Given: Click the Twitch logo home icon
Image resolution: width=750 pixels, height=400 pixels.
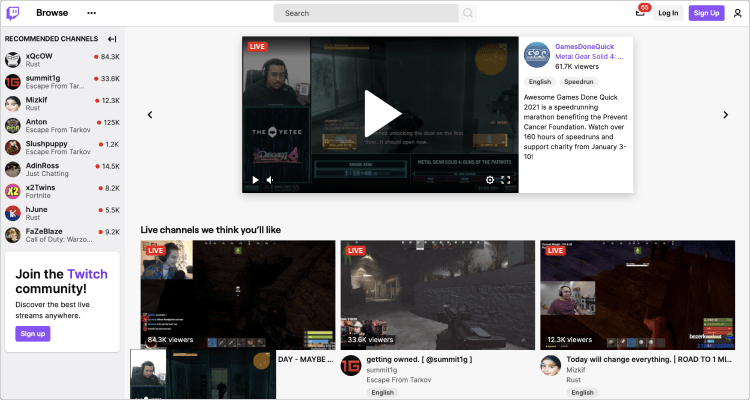Looking at the screenshot, I should pos(14,13).
